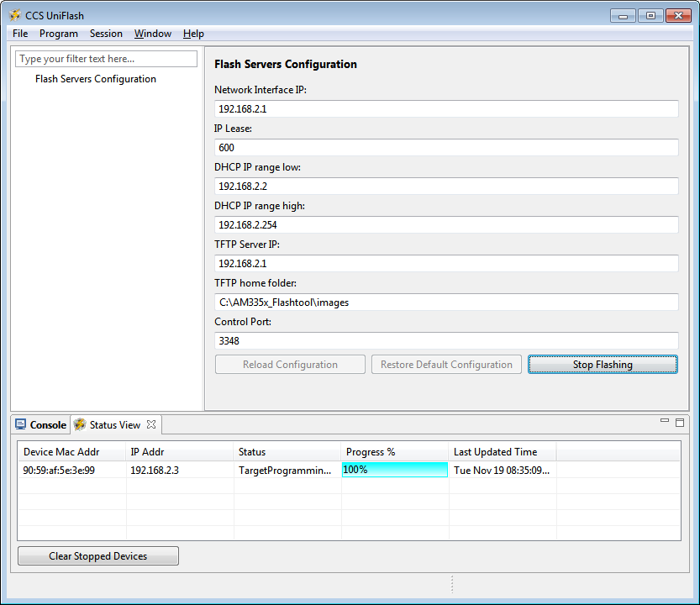Viewport: 700px width, 605px height.
Task: Minimize the bottom Status View panel
Action: [665, 422]
